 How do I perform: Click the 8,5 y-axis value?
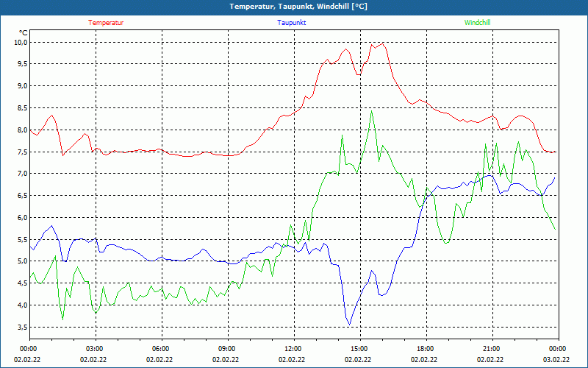tap(23, 107)
